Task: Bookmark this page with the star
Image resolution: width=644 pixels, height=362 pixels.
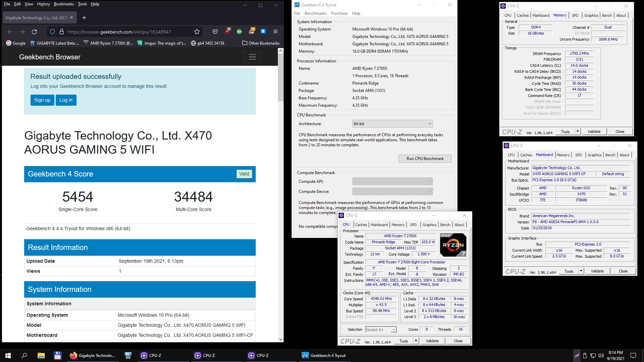Action: click(197, 32)
